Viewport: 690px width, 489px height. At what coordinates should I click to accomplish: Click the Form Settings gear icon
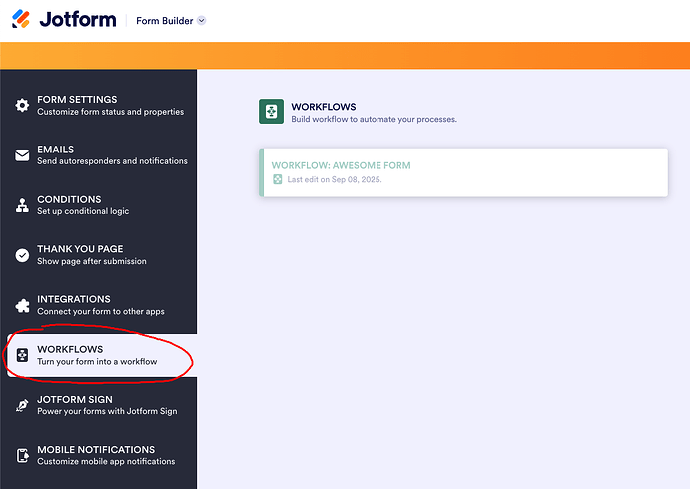click(x=22, y=105)
